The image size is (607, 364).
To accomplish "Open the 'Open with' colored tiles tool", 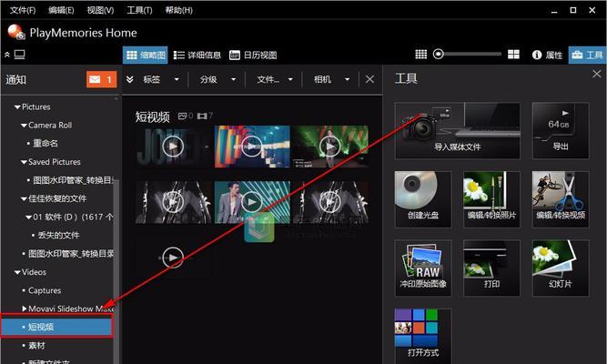I will pos(423,336).
